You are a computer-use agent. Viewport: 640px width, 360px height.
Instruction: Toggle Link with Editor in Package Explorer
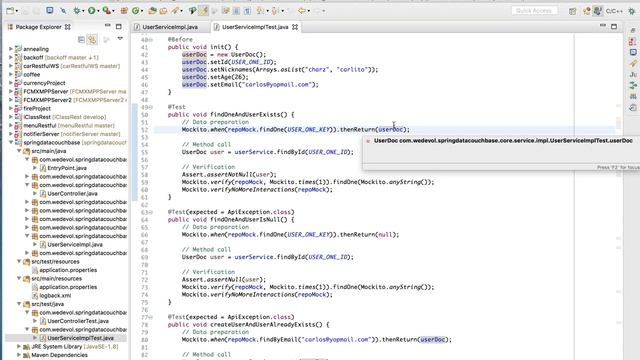pyautogui.click(x=93, y=39)
